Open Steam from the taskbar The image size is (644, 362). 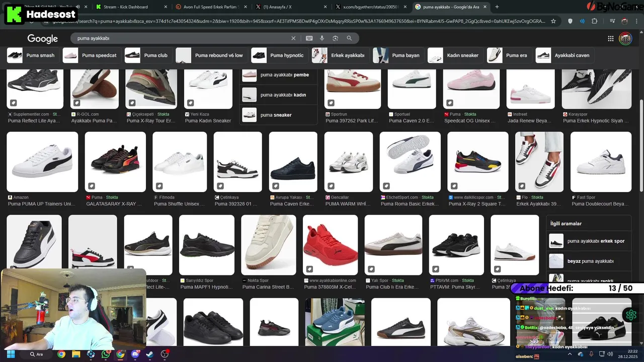[149, 354]
